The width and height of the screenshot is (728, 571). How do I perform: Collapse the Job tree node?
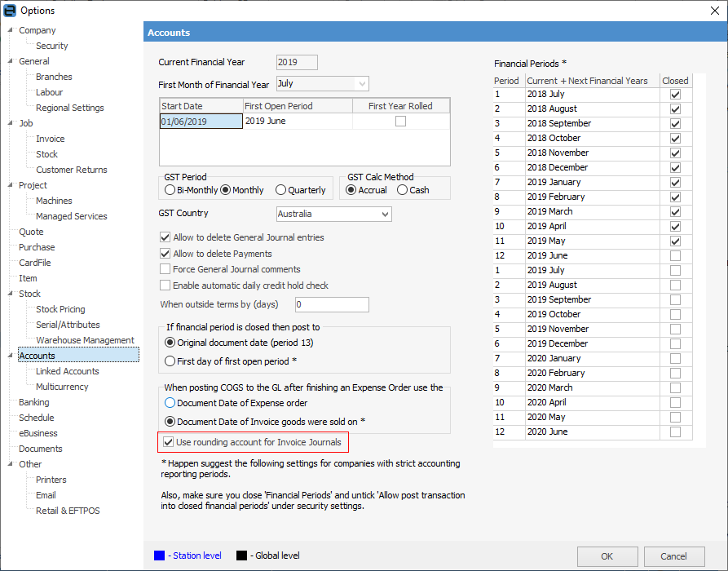10,123
